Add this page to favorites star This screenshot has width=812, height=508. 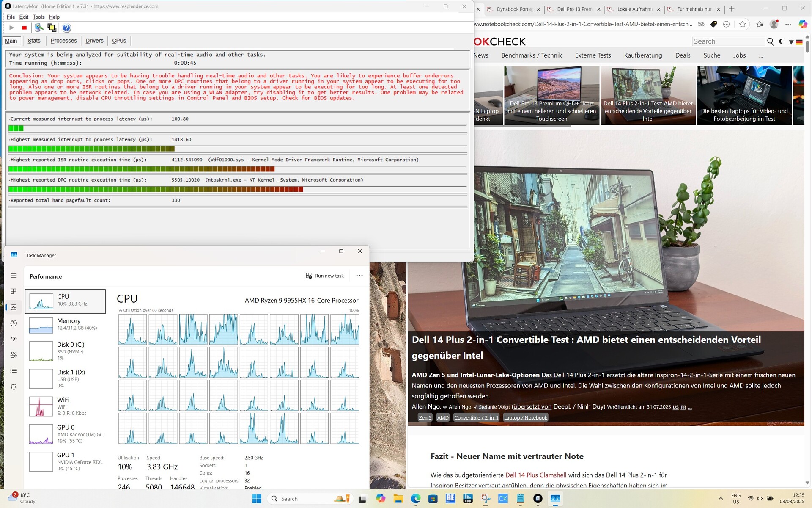742,24
